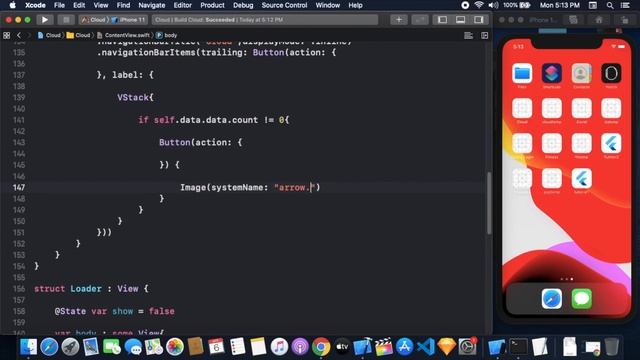Click Home button in Simulator toolbar
The height and width of the screenshot is (360, 640).
599,20
